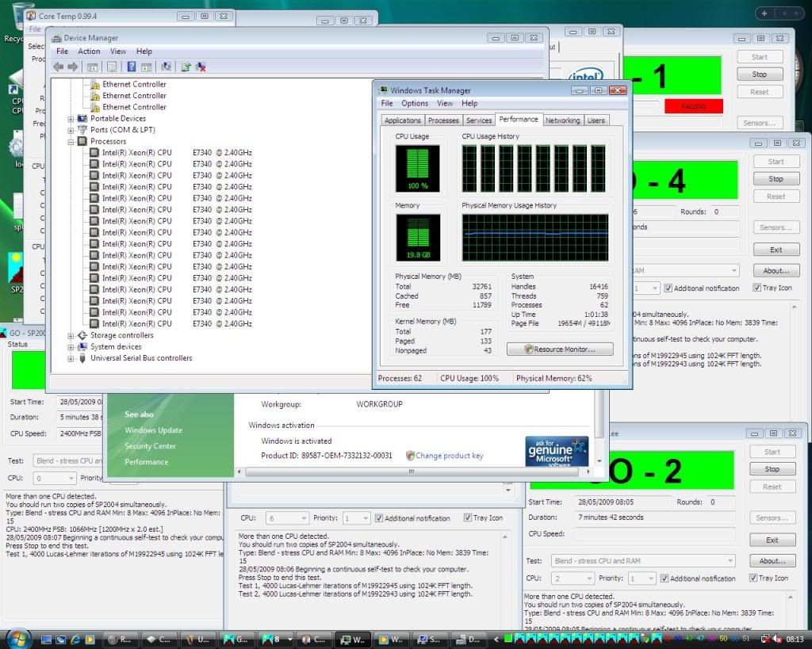Switch to the Applications tab

(402, 120)
